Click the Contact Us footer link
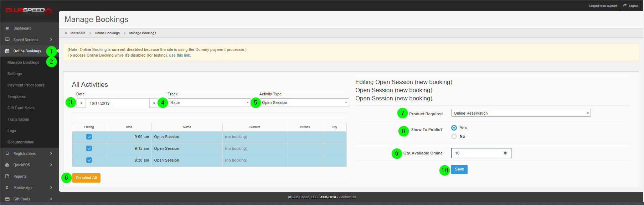The image size is (644, 205). pyautogui.click(x=347, y=197)
